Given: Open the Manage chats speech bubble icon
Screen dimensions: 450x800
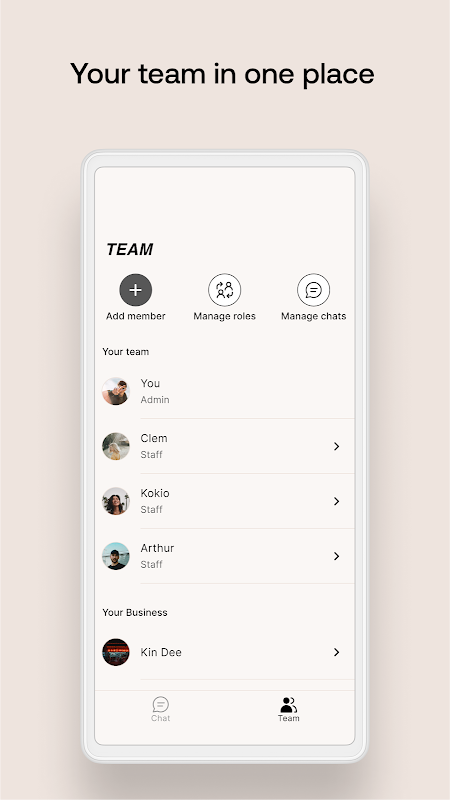Looking at the screenshot, I should (x=313, y=290).
